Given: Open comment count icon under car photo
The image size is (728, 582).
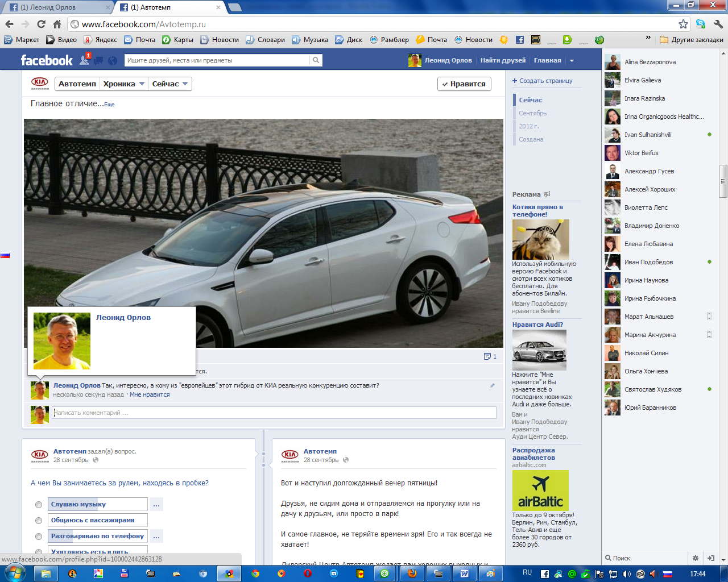Looking at the screenshot, I should (x=490, y=356).
